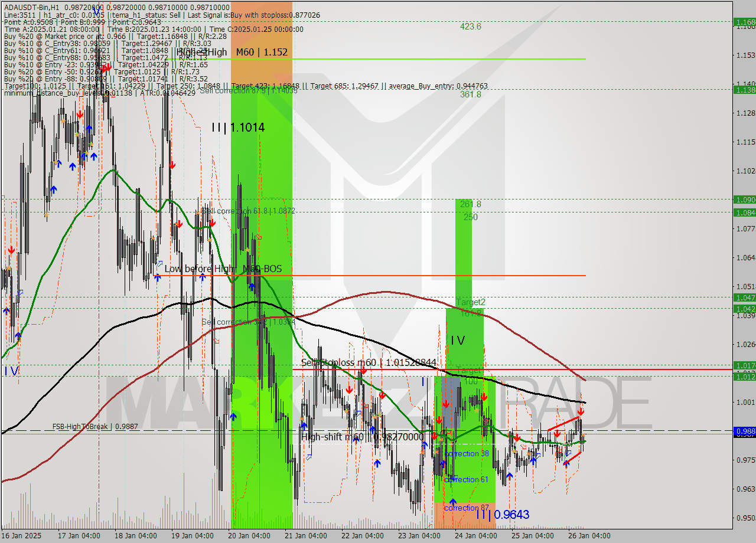Select the '22 Jan 04:00' date label
The height and width of the screenshot is (543, 756).
(364, 536)
